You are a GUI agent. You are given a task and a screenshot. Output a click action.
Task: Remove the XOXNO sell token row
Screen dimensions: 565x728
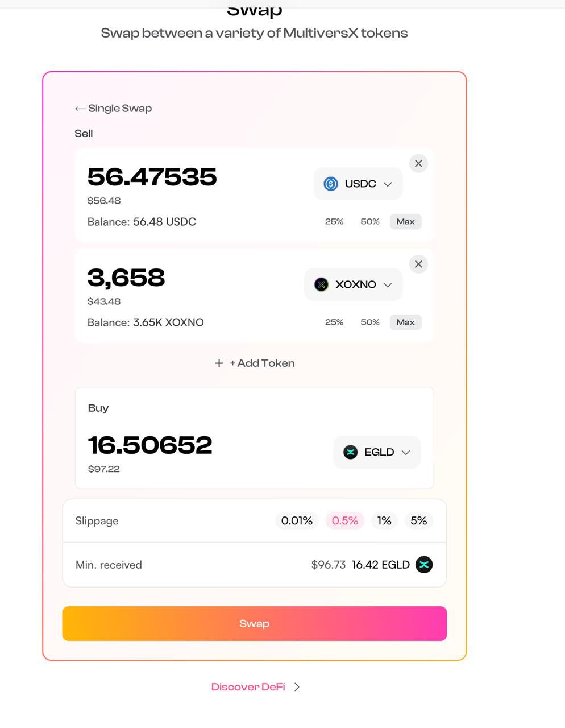coord(418,264)
